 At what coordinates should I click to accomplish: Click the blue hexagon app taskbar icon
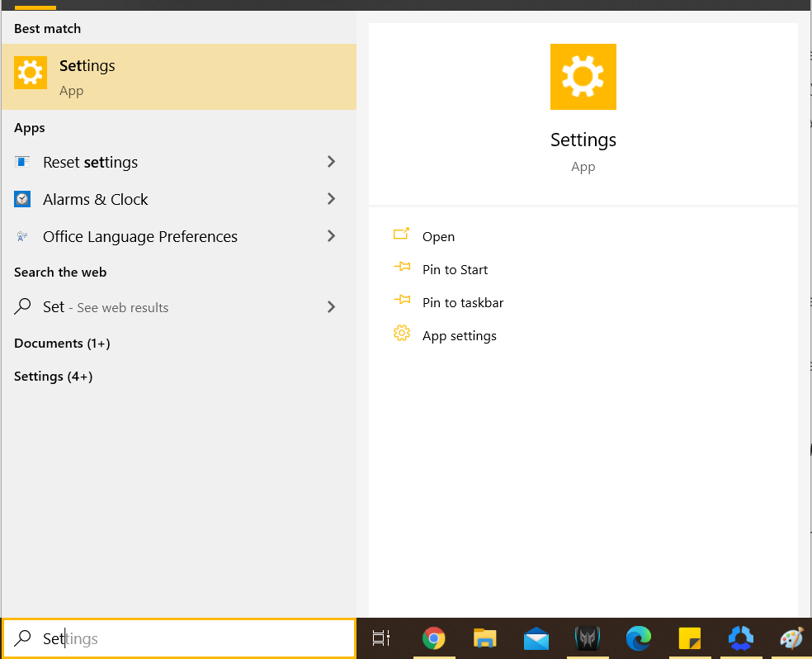tap(740, 638)
